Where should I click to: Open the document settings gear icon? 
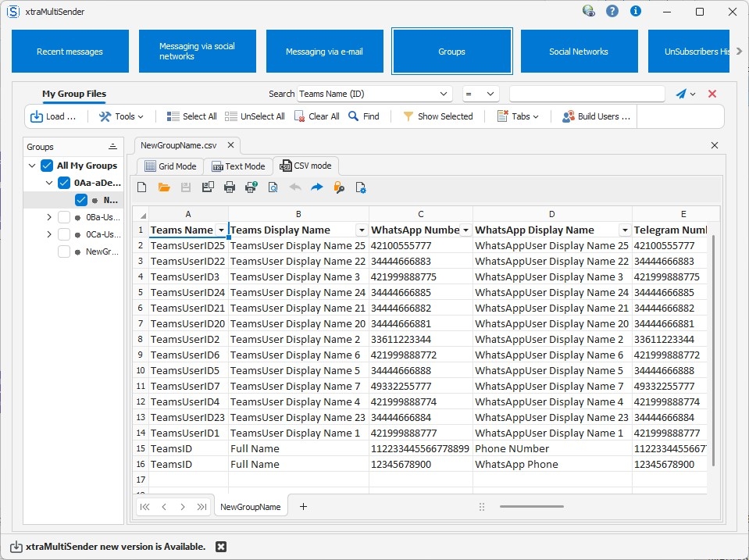[361, 187]
